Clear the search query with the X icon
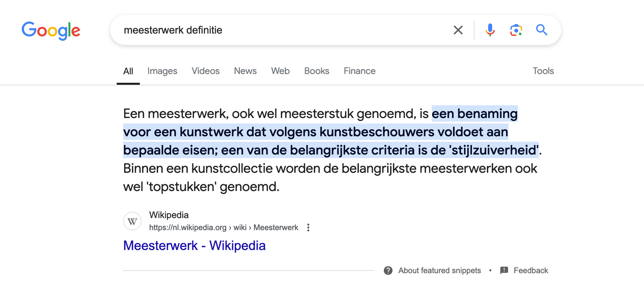Image resolution: width=644 pixels, height=294 pixels. pos(458,30)
